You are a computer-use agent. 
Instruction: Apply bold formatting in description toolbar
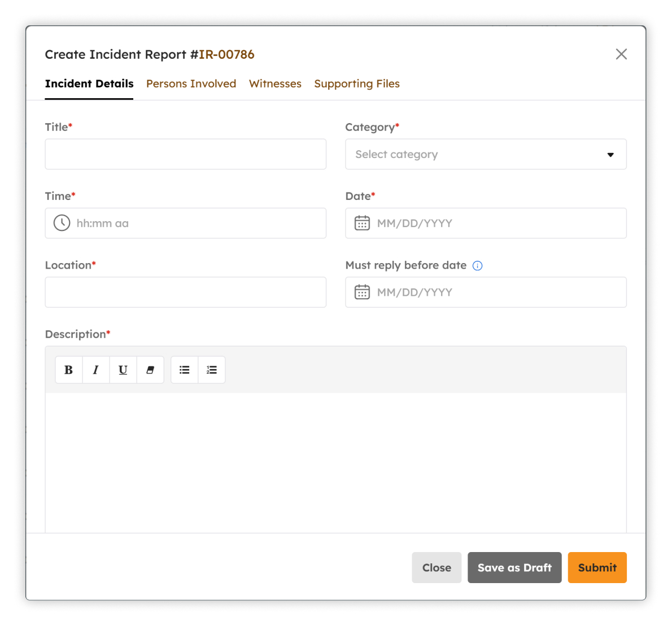pyautogui.click(x=68, y=370)
